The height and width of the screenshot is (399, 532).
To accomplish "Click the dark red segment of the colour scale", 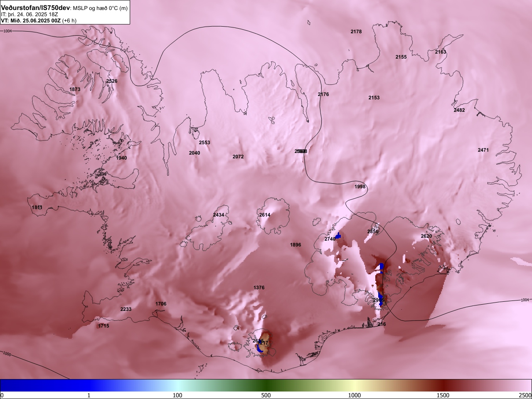I will 443,385.
